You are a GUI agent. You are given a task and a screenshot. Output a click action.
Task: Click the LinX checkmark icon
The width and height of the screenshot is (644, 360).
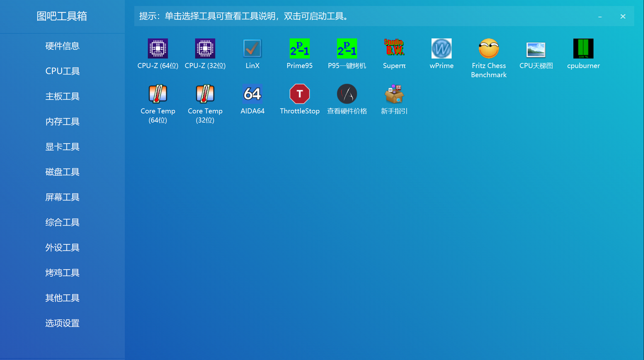[252, 49]
